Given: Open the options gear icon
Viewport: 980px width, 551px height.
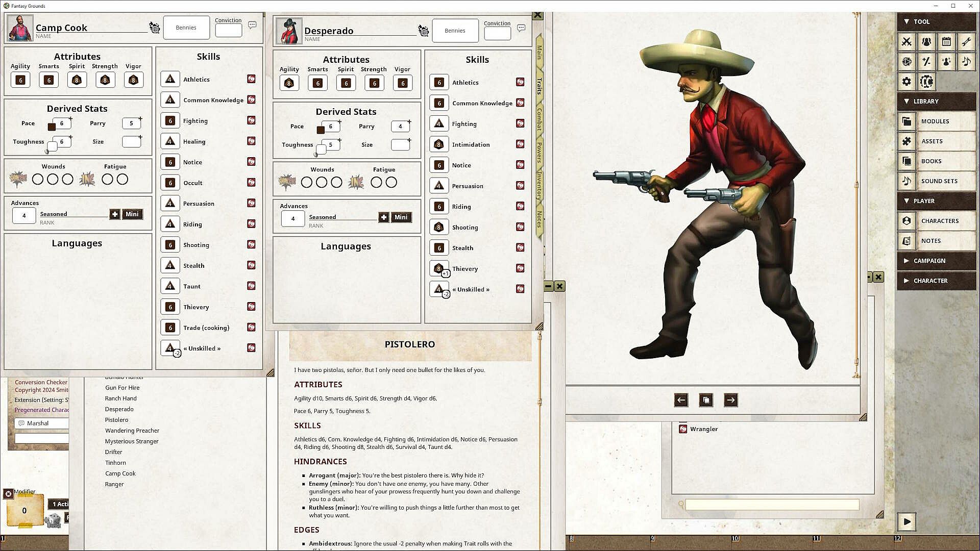Looking at the screenshot, I should point(906,82).
